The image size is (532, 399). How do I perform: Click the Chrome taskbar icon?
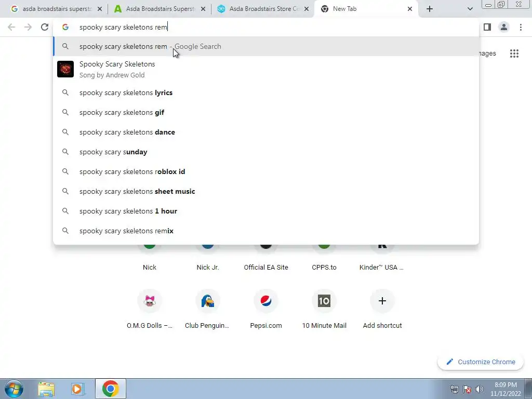pos(110,389)
